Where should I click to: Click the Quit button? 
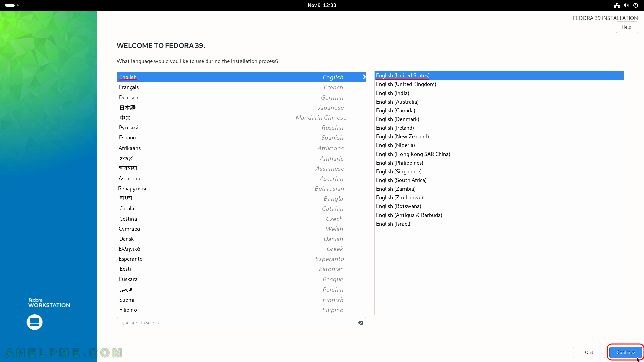[x=589, y=352]
